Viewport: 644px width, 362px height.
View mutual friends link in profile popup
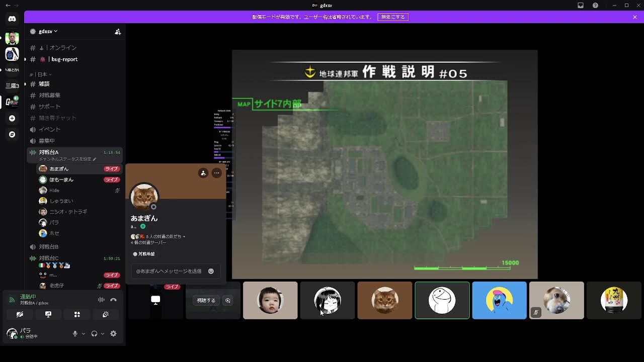165,236
